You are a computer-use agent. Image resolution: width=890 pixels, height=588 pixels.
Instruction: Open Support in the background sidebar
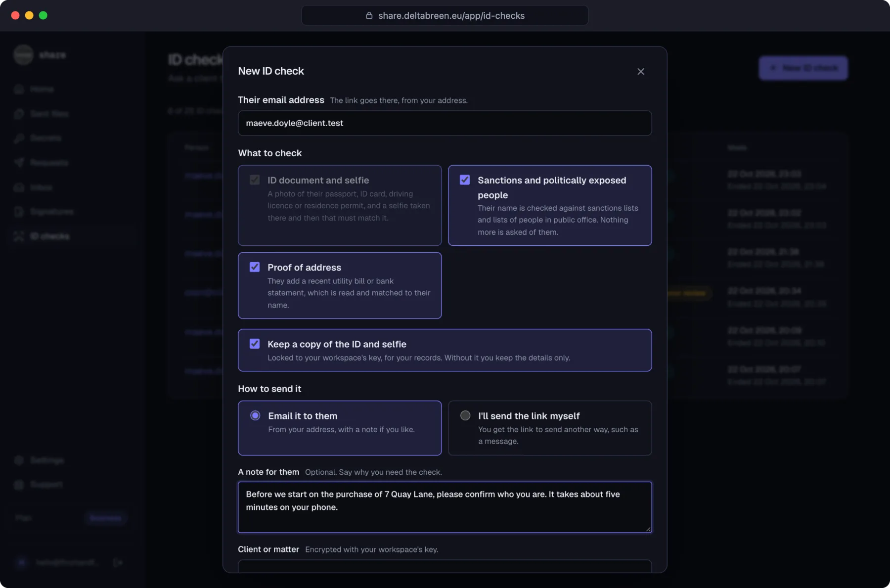click(39, 485)
